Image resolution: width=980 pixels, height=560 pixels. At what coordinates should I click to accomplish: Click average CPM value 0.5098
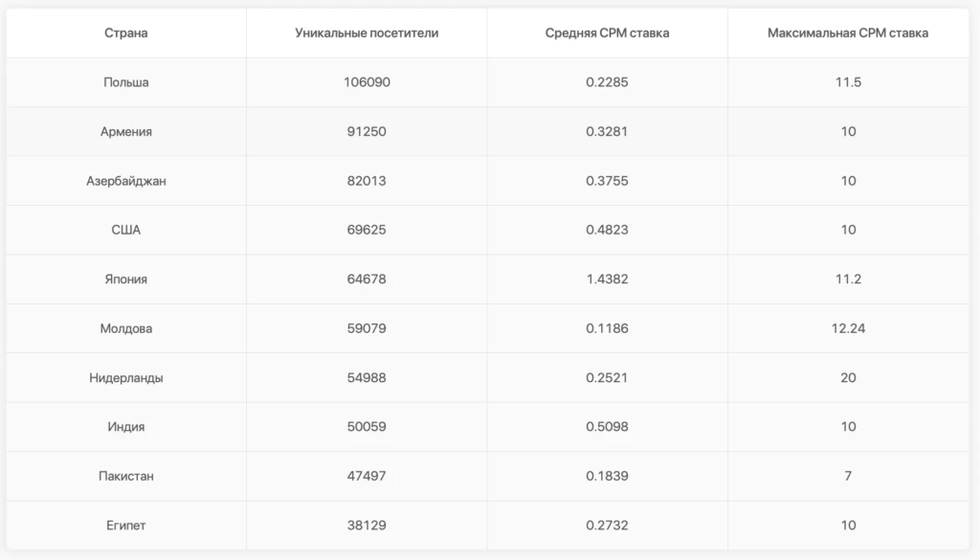tap(607, 427)
